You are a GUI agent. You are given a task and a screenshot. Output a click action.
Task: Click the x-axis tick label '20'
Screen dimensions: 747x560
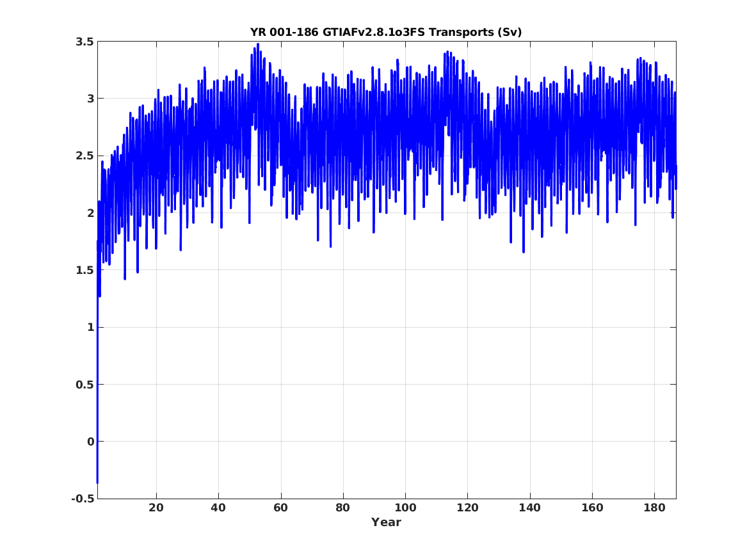coord(156,508)
